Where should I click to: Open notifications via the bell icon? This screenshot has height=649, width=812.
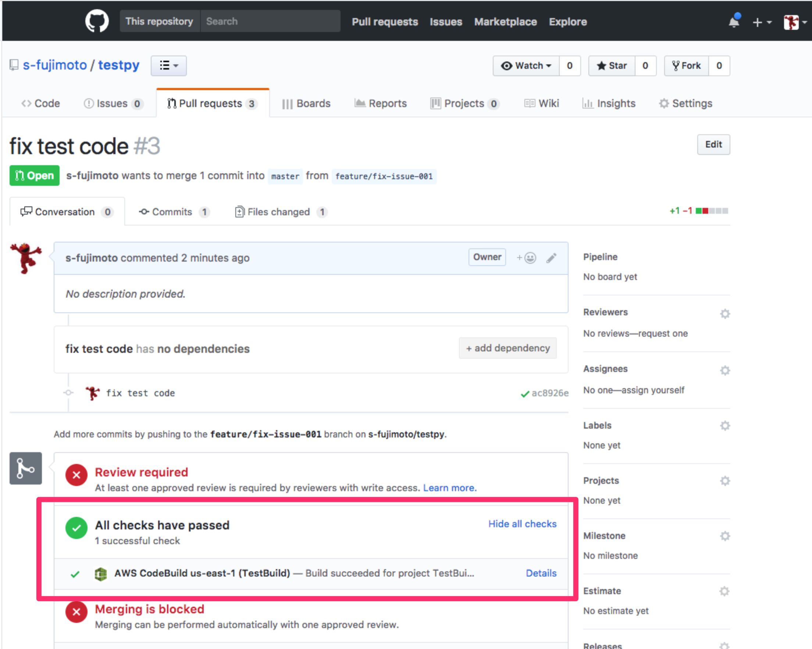(x=734, y=22)
